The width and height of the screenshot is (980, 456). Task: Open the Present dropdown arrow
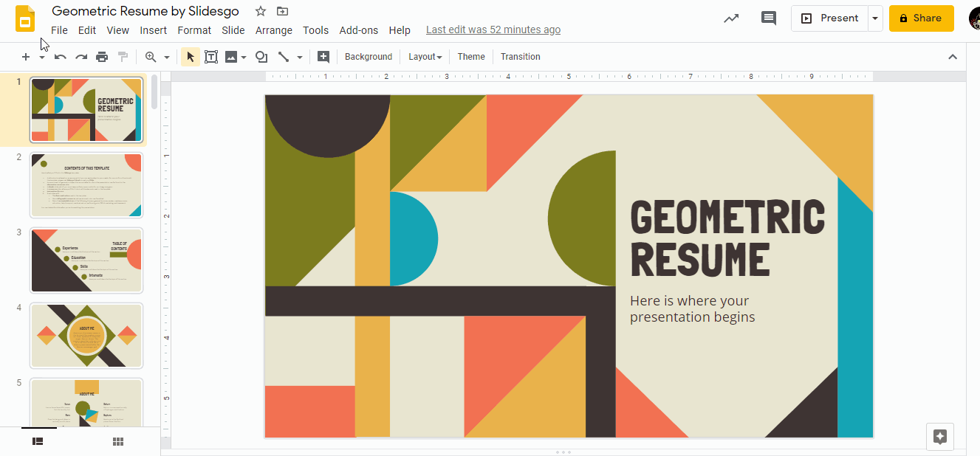point(875,18)
